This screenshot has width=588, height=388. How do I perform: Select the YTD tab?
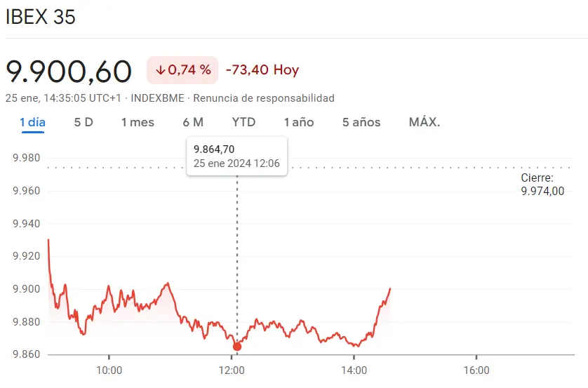(x=243, y=122)
